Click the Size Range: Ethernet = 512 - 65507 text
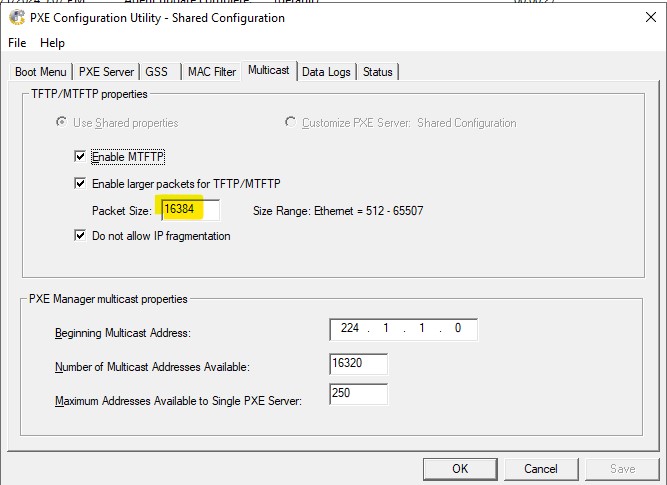The width and height of the screenshot is (667, 485). point(338,211)
